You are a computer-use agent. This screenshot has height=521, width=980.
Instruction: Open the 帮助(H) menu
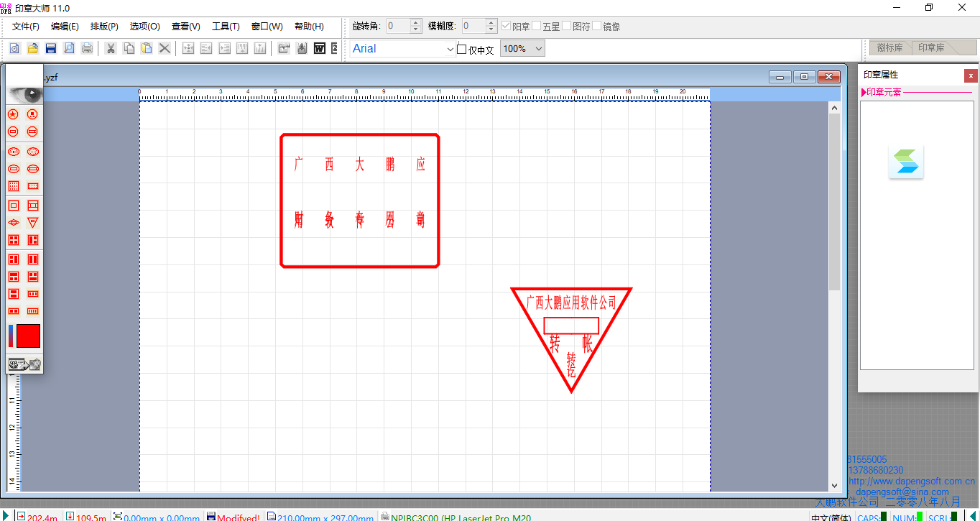point(309,27)
